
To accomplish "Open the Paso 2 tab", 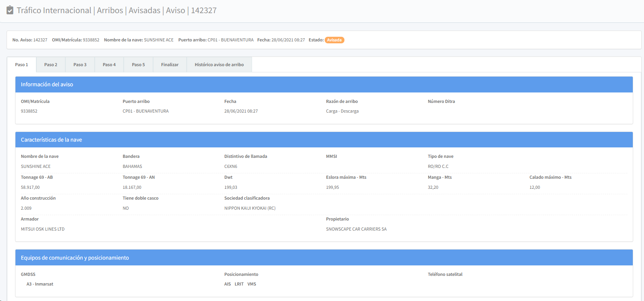I will click(51, 65).
